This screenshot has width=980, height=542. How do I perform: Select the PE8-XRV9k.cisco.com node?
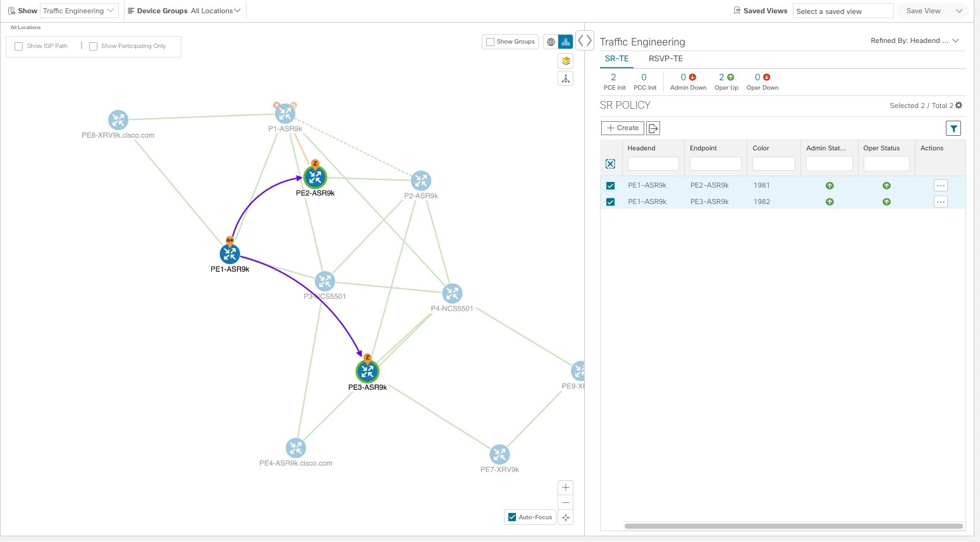(118, 120)
